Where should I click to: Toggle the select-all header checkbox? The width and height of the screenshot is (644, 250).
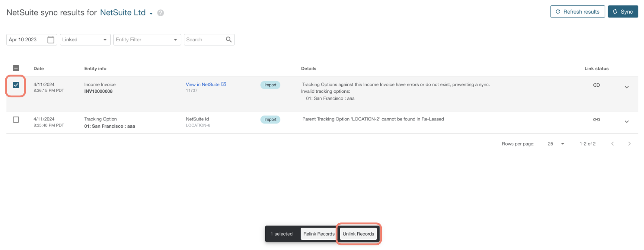16,68
